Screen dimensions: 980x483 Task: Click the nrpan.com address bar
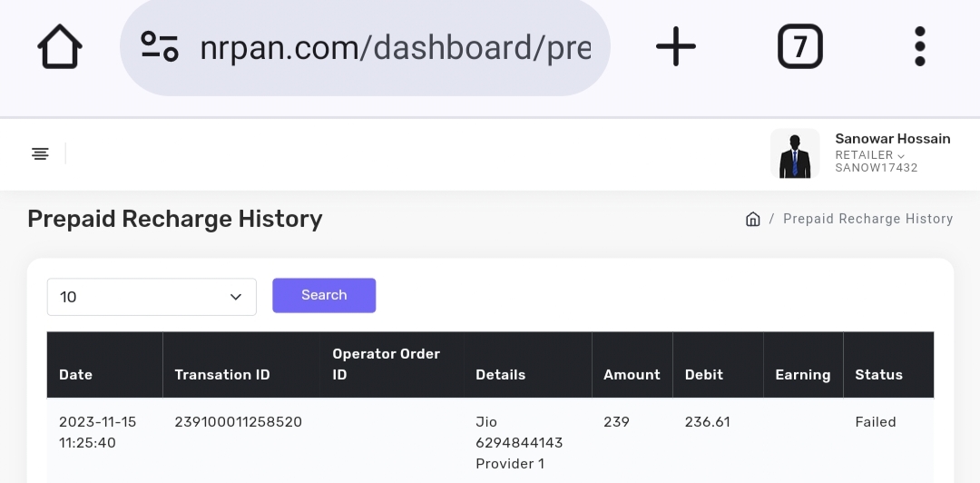point(395,47)
